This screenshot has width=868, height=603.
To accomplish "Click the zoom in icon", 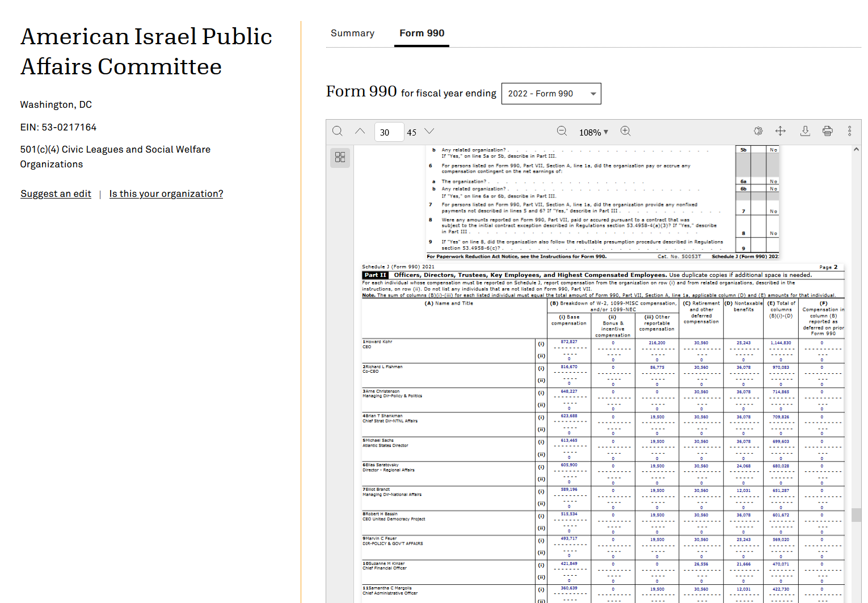I will click(x=625, y=131).
